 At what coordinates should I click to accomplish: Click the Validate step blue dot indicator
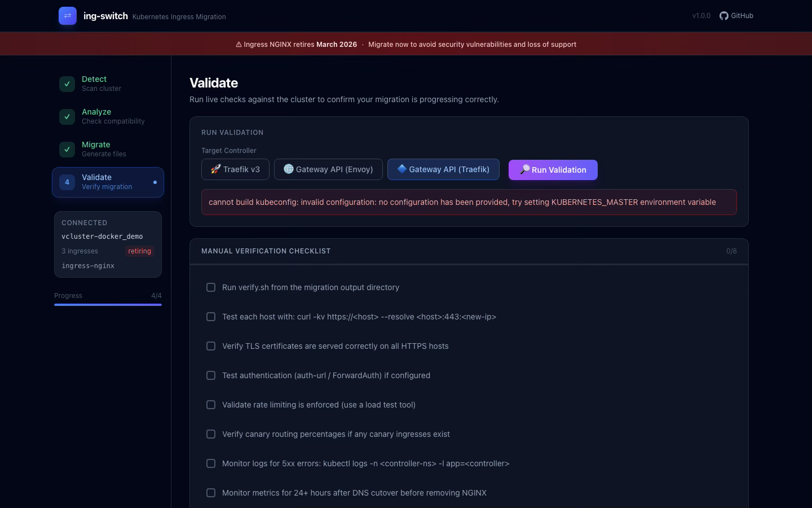(155, 182)
